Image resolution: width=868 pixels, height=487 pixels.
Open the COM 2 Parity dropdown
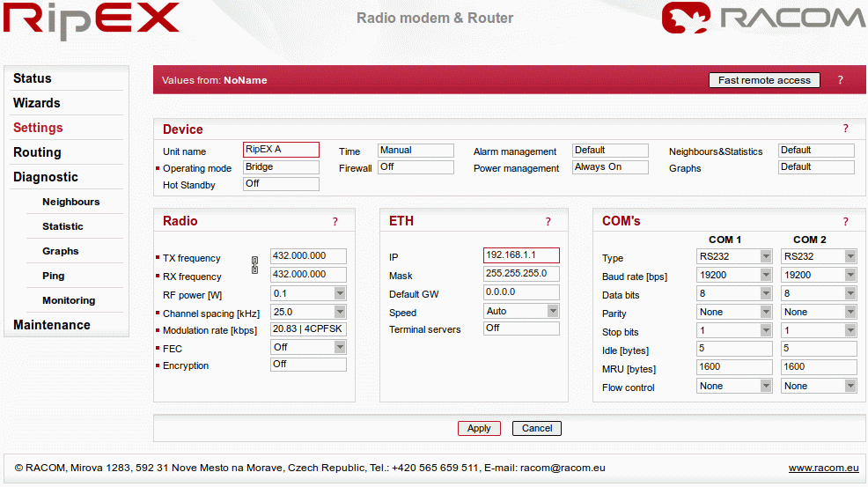coord(819,312)
